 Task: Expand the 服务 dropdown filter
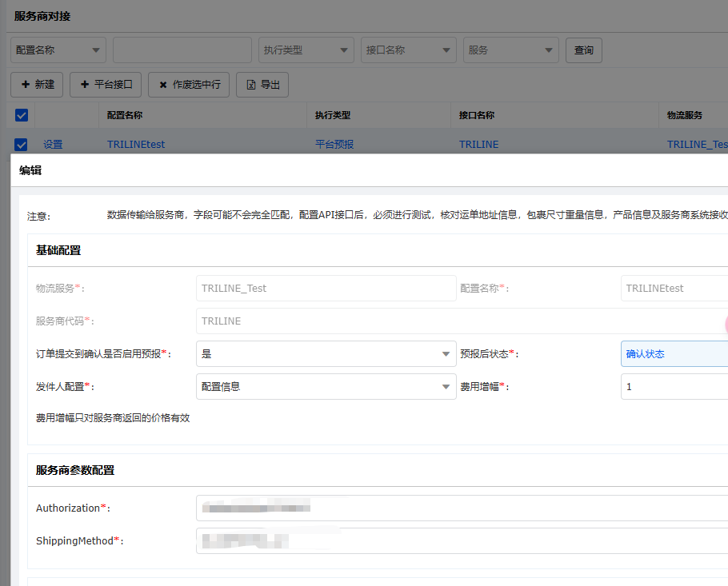(510, 50)
